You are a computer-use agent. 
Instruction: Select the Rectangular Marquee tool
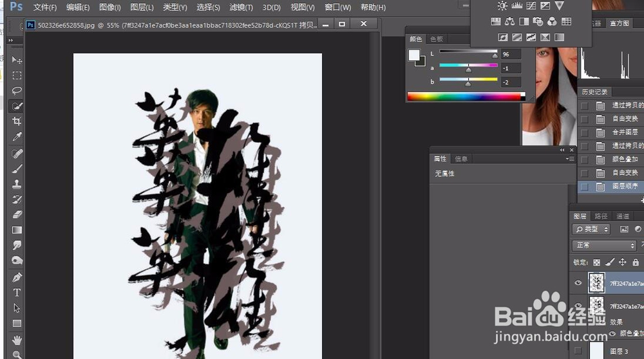pos(17,75)
